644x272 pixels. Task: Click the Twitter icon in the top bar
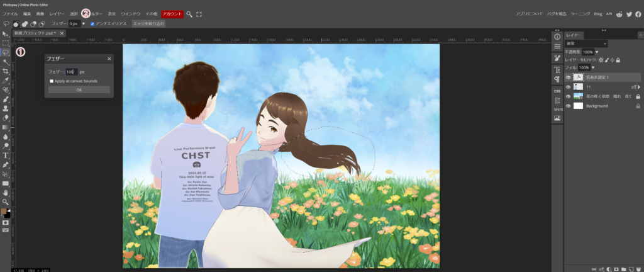point(630,13)
